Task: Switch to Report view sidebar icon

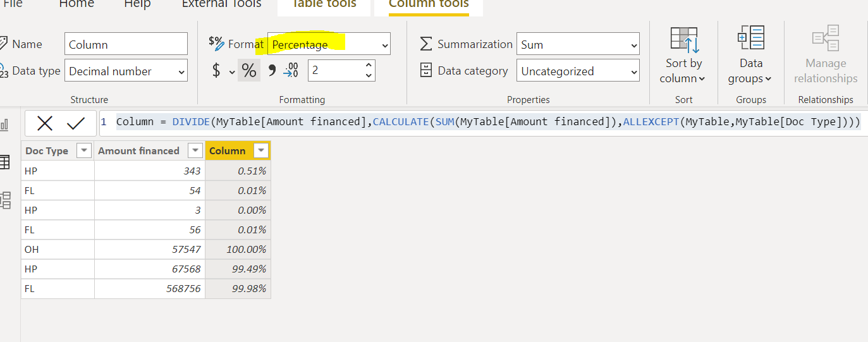Action: click(4, 125)
